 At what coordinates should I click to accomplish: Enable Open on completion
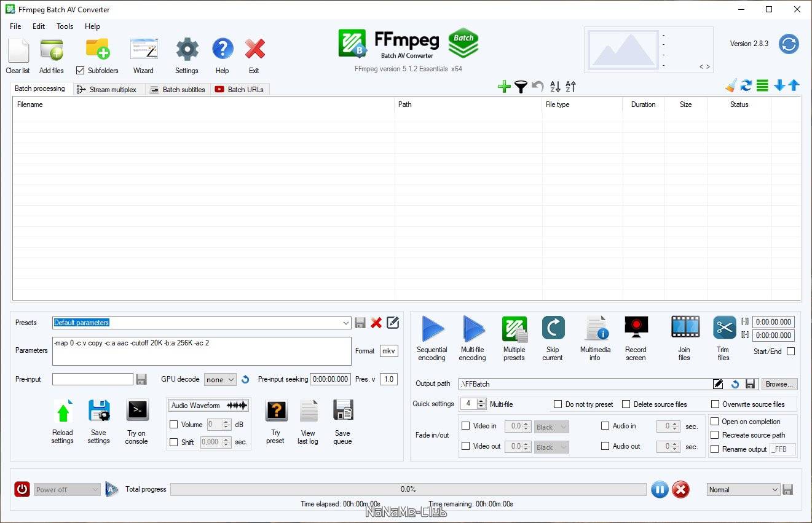pyautogui.click(x=714, y=422)
